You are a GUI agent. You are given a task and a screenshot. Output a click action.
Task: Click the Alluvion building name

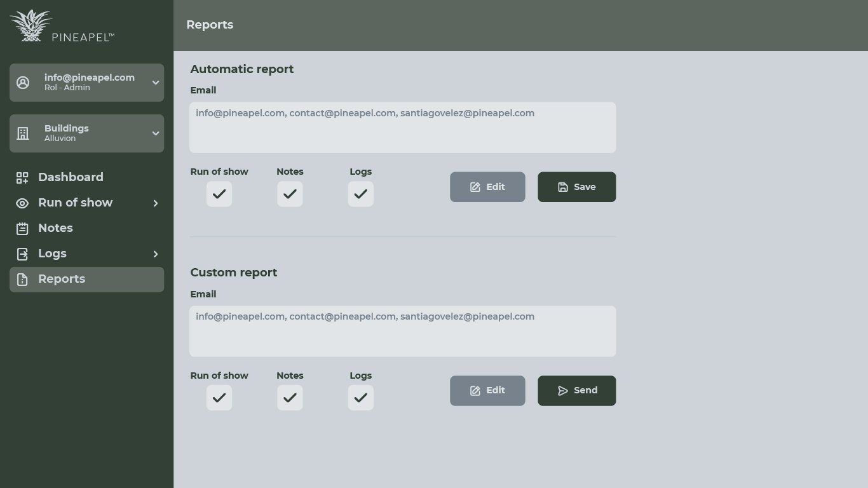(x=60, y=139)
